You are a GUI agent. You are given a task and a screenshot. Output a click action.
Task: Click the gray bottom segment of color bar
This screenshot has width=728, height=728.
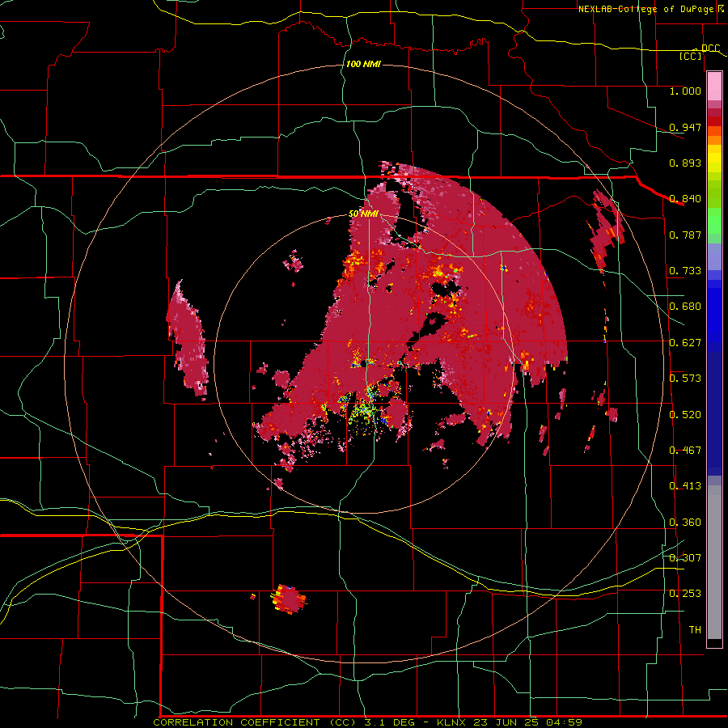click(714, 562)
